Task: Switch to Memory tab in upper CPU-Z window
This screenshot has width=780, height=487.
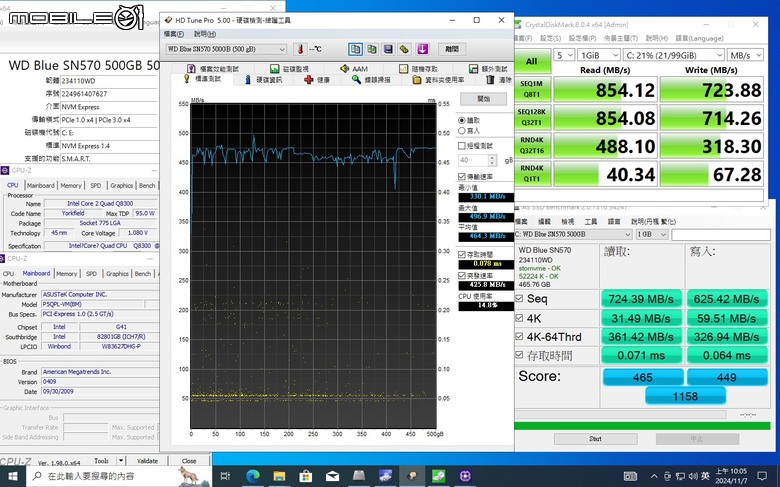Action: [71, 186]
